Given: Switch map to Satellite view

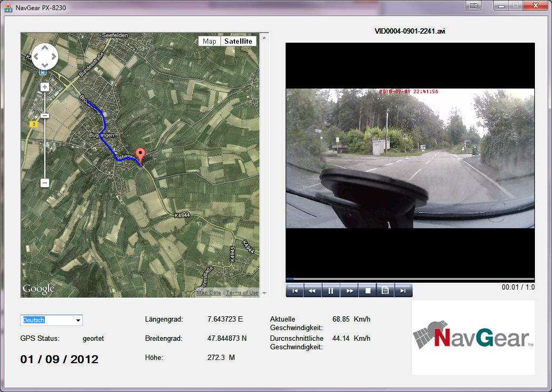Looking at the screenshot, I should [238, 41].
